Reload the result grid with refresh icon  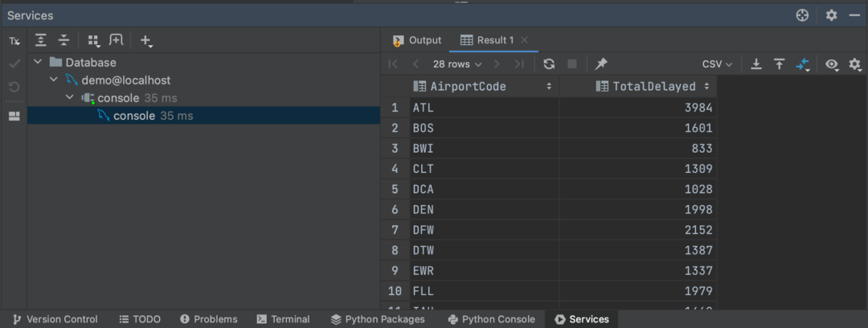pyautogui.click(x=549, y=64)
